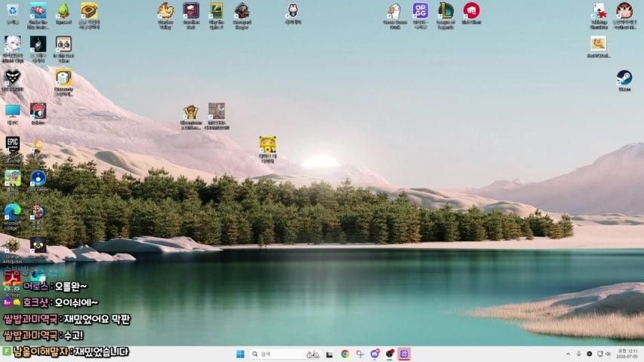Launch the Strange Antiquities shortcut
This screenshot has height=362, width=644.
(x=13, y=247)
